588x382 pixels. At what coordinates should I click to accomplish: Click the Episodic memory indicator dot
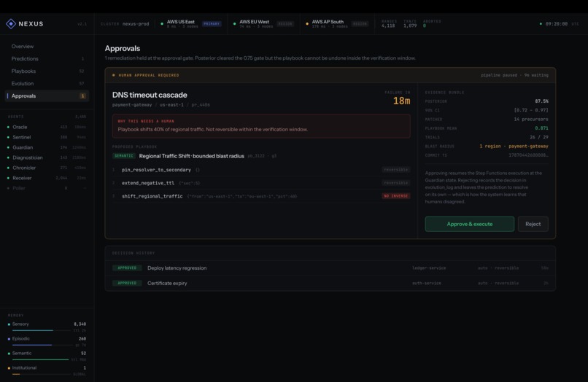[9, 339]
